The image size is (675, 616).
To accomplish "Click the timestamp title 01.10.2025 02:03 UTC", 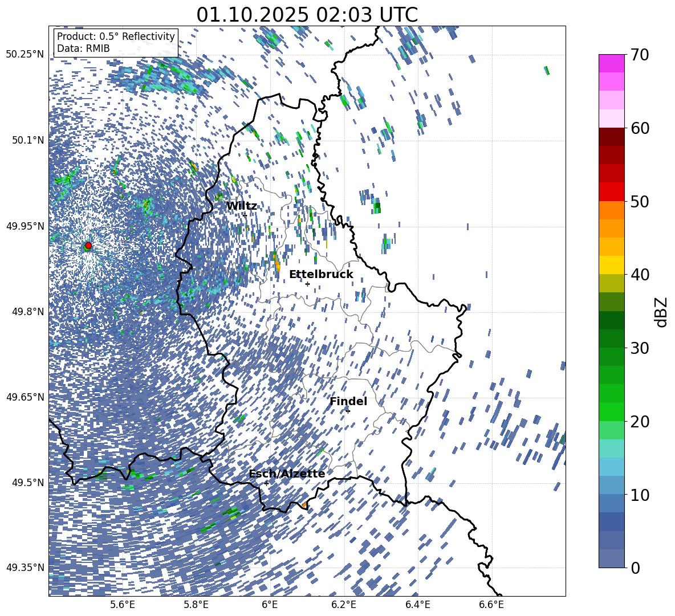I will click(307, 15).
